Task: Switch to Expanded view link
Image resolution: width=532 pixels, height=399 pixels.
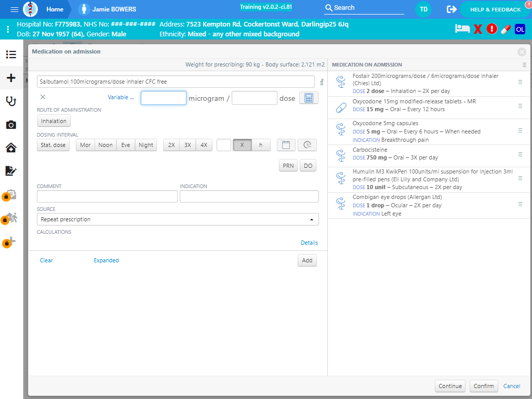Action: pyautogui.click(x=106, y=261)
